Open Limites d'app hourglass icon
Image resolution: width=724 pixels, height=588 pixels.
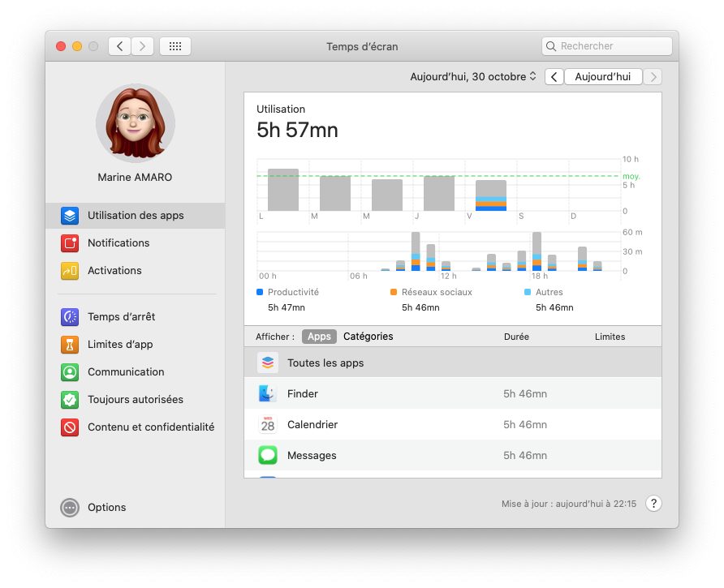[x=70, y=345]
